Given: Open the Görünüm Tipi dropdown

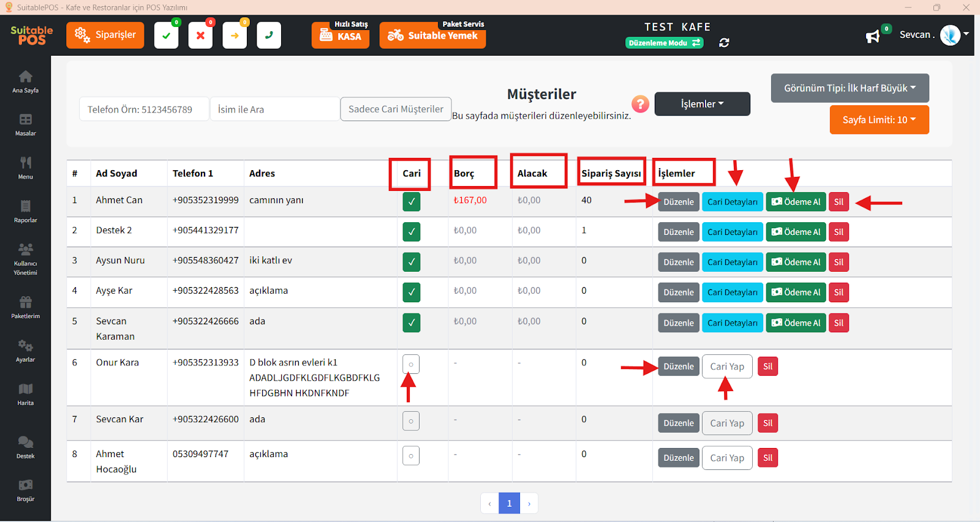Looking at the screenshot, I should [x=850, y=88].
